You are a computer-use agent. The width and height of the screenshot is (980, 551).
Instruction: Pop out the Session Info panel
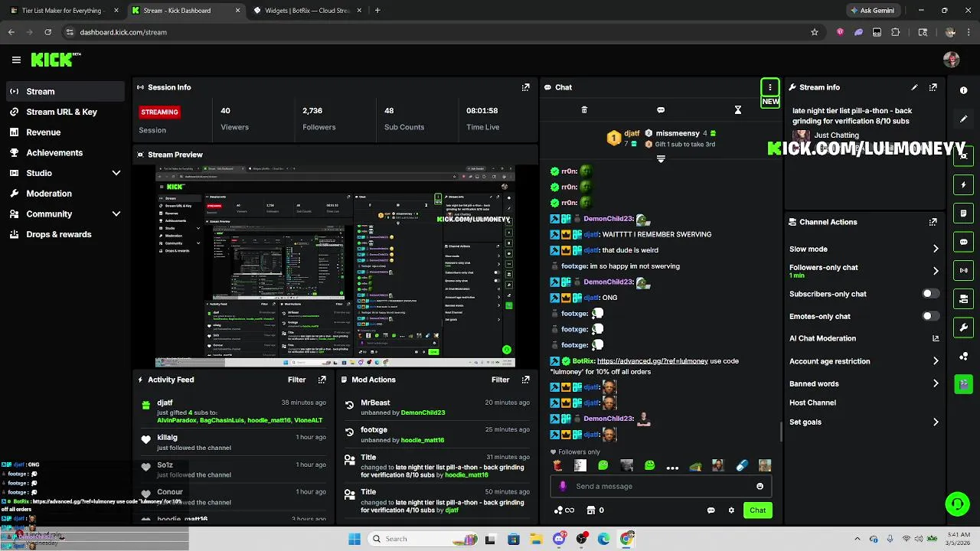pyautogui.click(x=525, y=87)
